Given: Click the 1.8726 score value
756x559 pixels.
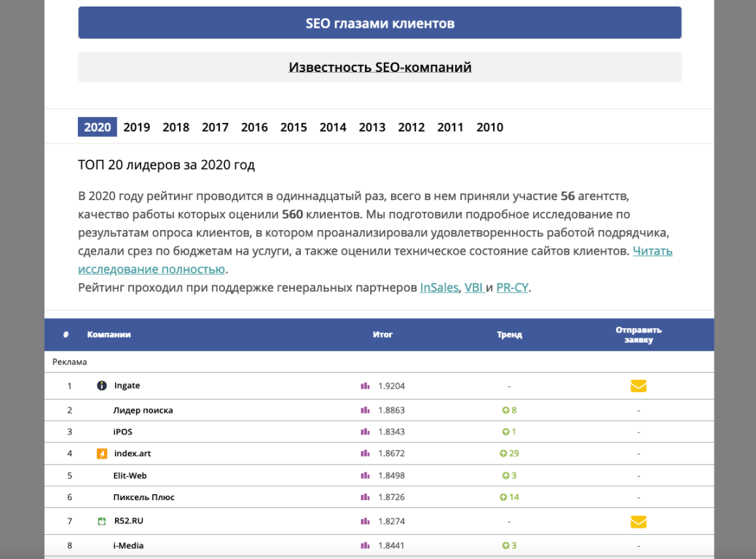Looking at the screenshot, I should (x=392, y=497).
